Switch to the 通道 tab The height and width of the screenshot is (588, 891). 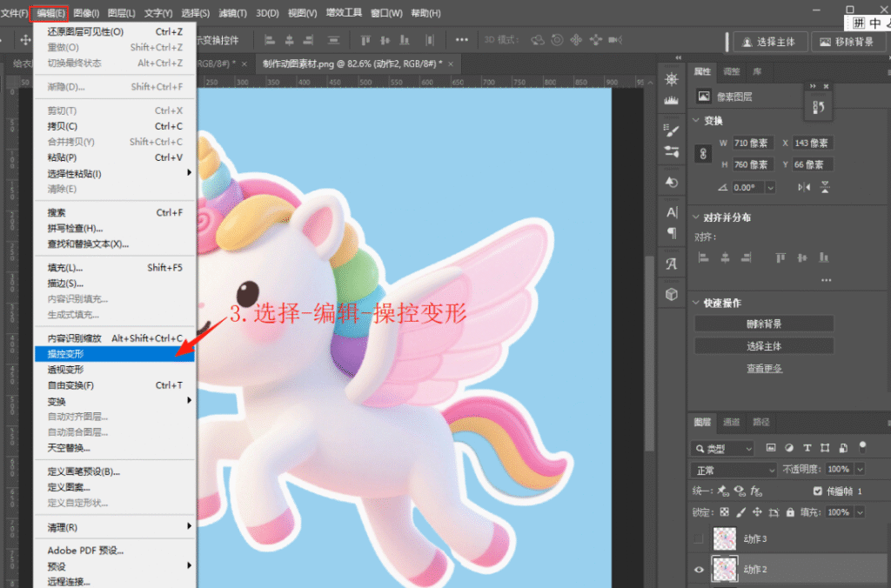[x=731, y=422]
